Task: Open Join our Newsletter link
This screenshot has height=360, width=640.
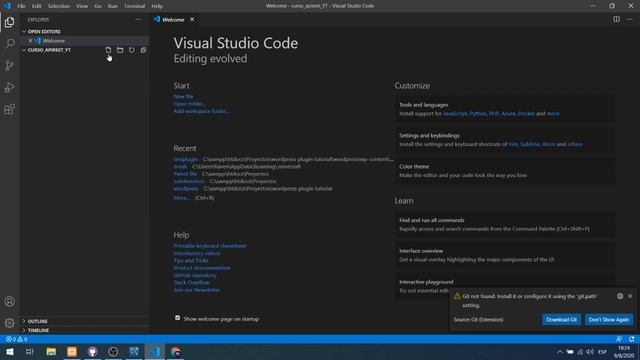Action: tap(196, 290)
